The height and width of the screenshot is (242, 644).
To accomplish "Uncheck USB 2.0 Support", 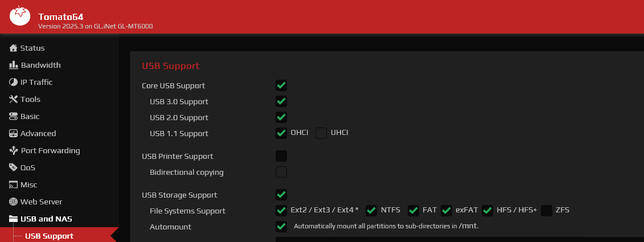I will click(281, 117).
